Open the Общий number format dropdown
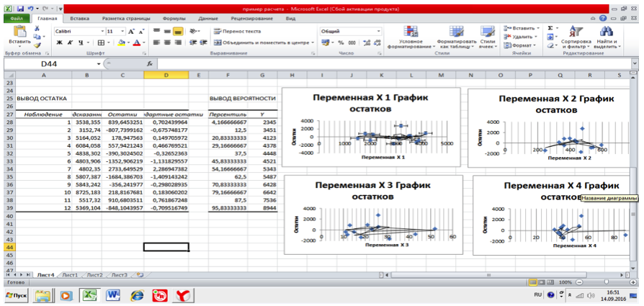The image size is (644, 306). tap(378, 32)
